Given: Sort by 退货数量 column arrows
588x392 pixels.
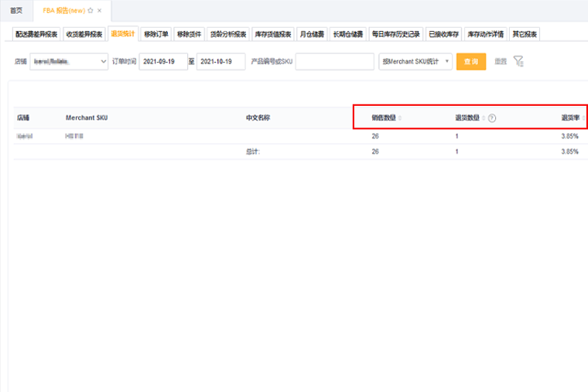Looking at the screenshot, I should [x=484, y=118].
